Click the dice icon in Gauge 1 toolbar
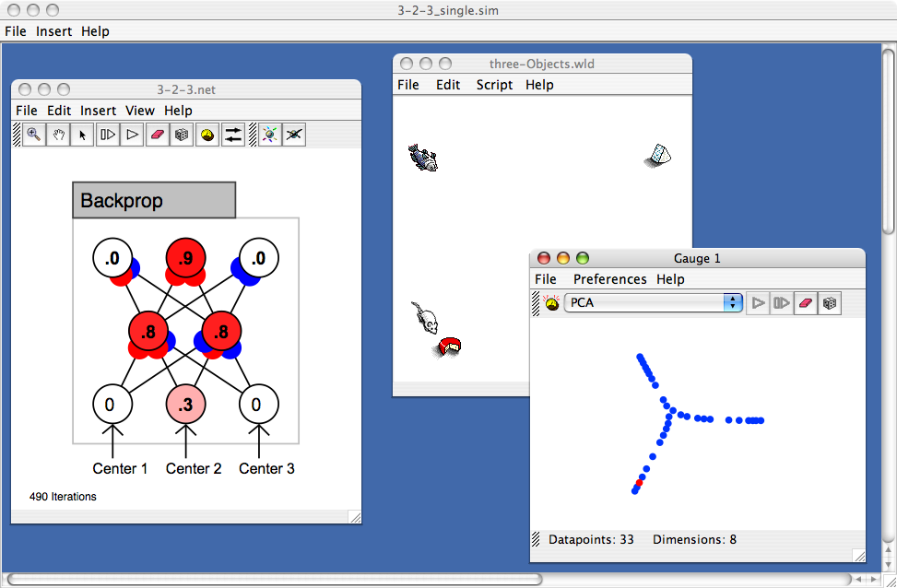The height and width of the screenshot is (588, 897). click(x=829, y=302)
